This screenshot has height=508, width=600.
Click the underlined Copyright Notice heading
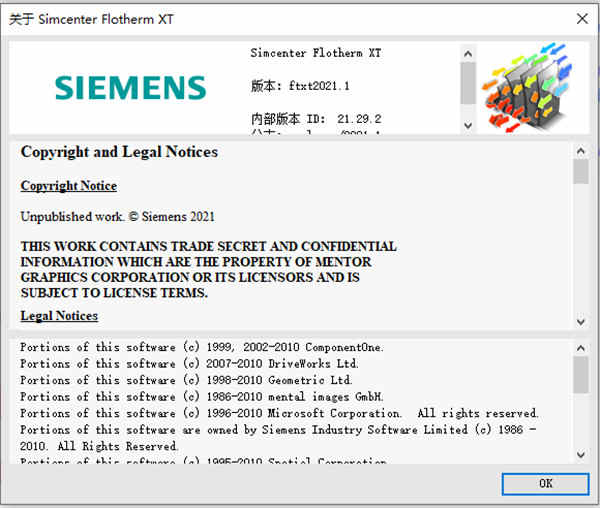point(68,186)
